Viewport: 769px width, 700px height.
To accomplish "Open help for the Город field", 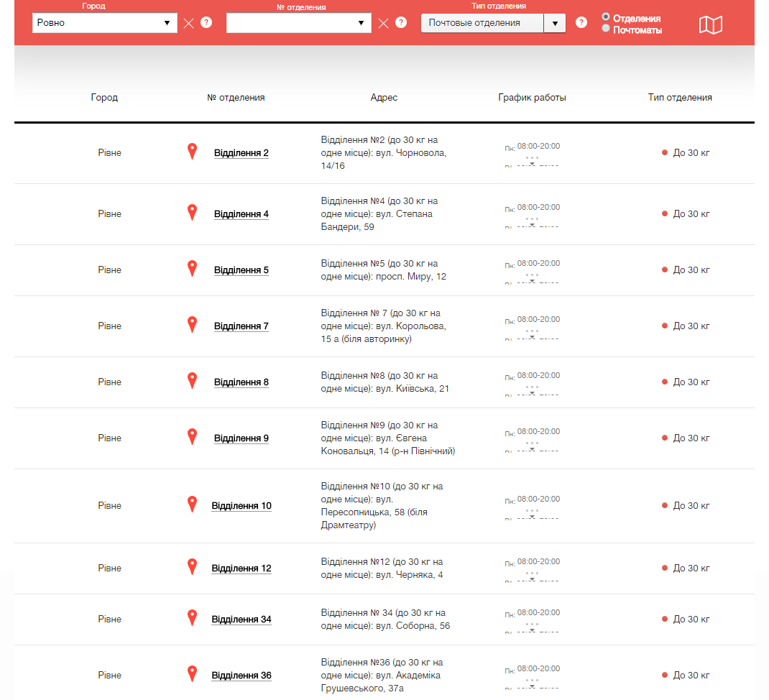I will (206, 23).
